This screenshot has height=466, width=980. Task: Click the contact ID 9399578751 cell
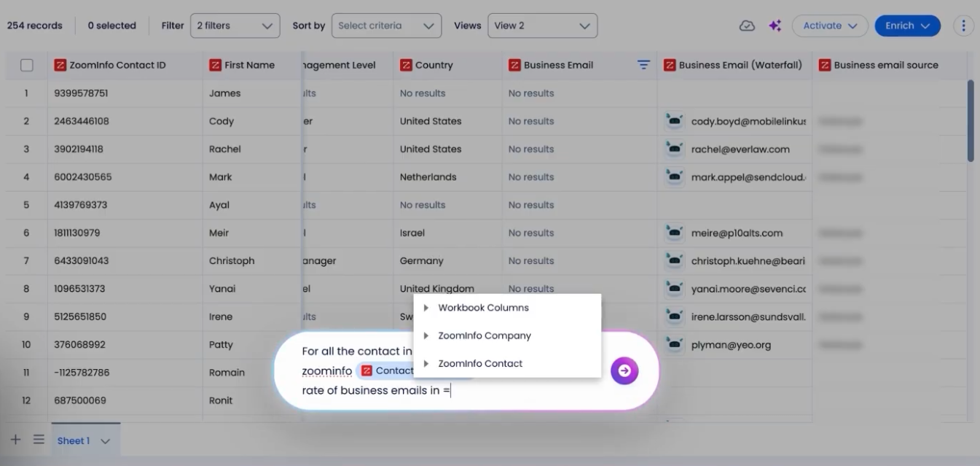125,93
